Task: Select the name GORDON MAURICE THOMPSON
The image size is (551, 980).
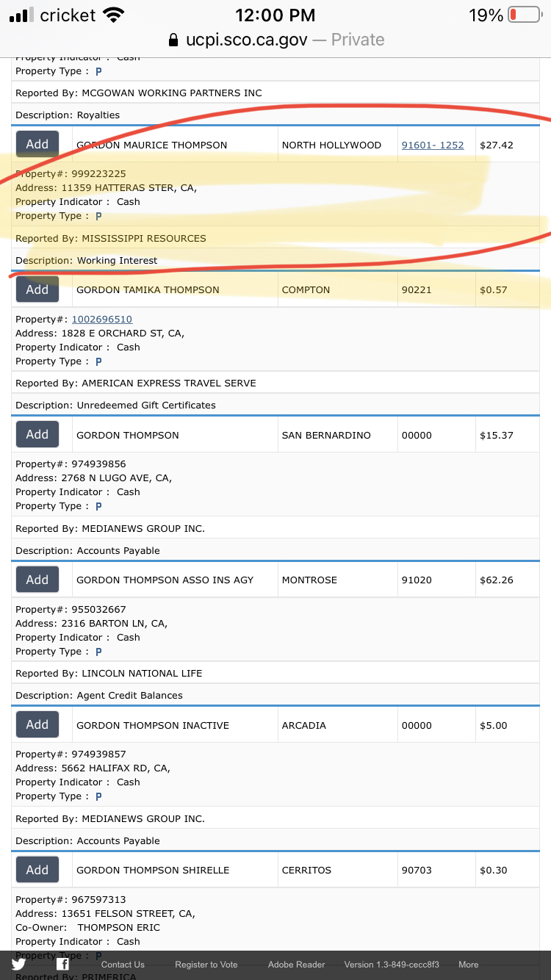Action: pos(152,145)
